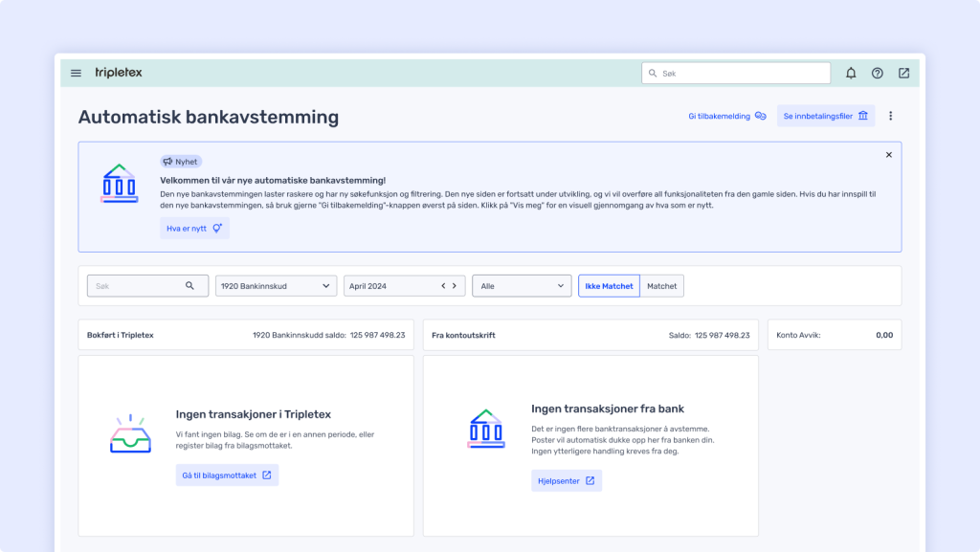Viewport: 980px width, 552px height.
Task: Close the Nyhet welcome banner
Action: (x=888, y=155)
